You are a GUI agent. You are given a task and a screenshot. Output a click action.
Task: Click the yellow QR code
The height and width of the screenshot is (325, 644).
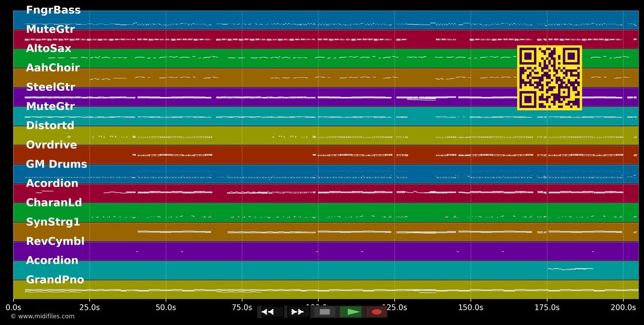(x=550, y=78)
